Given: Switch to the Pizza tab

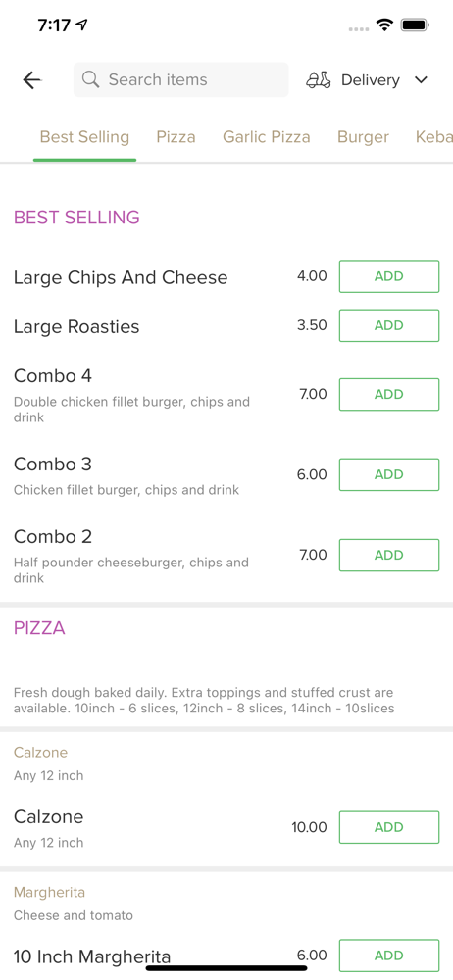Looking at the screenshot, I should [x=176, y=137].
